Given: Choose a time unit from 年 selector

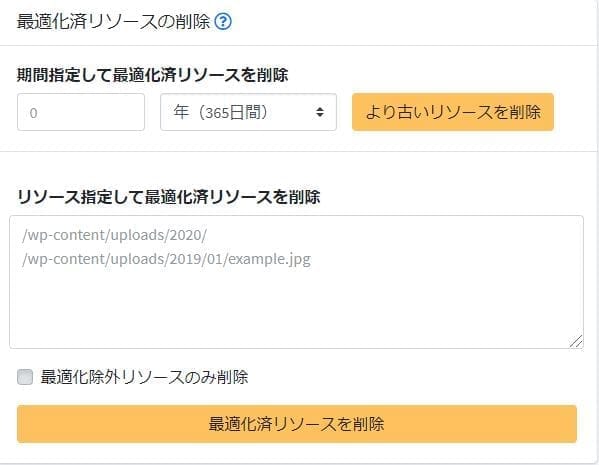Looking at the screenshot, I should [x=248, y=112].
